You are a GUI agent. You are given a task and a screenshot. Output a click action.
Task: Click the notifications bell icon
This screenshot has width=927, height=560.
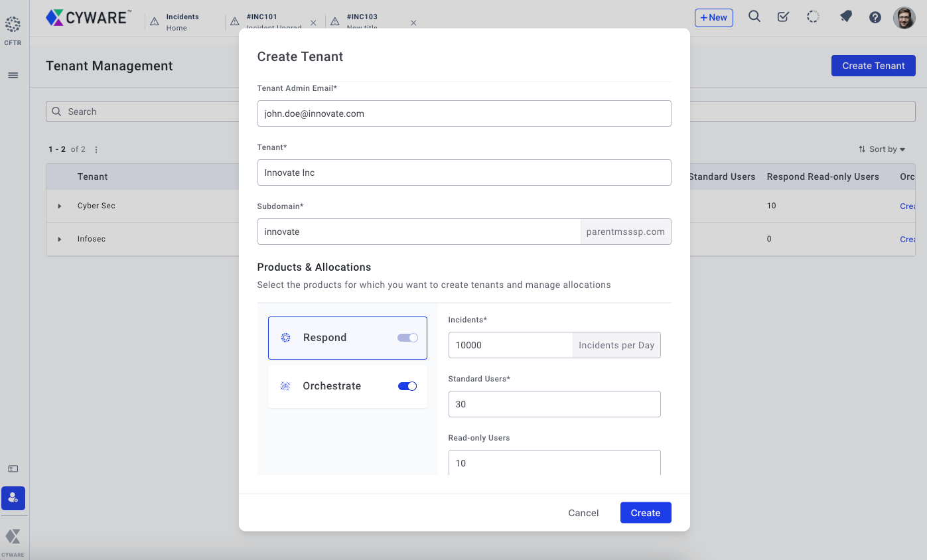coord(845,17)
